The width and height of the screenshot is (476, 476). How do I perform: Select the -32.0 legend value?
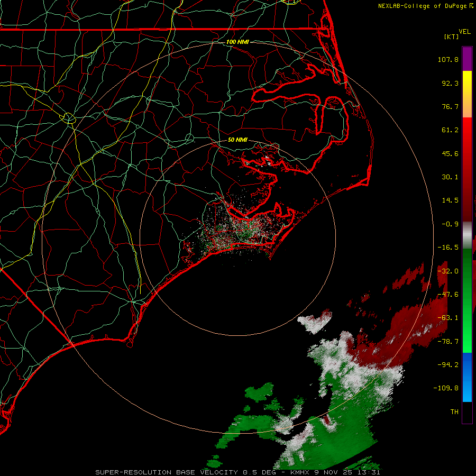pyautogui.click(x=448, y=271)
